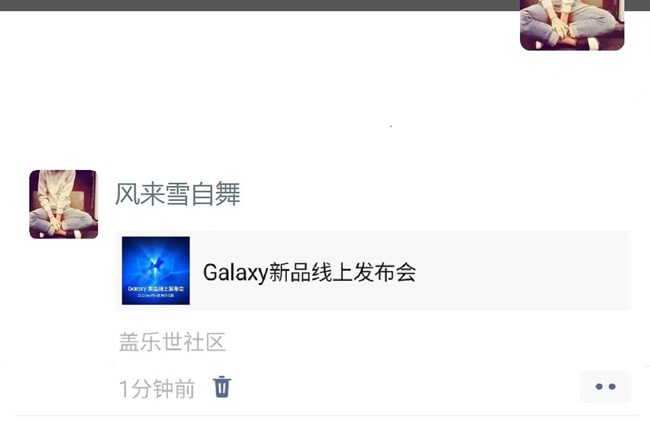Viewport: 650px width, 422px height.
Task: Tap the word Galaxy in the link title
Action: [x=235, y=273]
